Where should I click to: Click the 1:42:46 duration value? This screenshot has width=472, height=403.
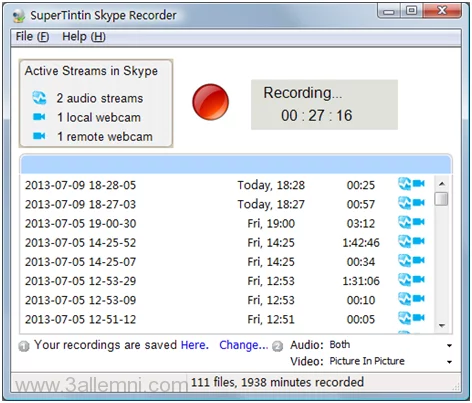pos(361,243)
